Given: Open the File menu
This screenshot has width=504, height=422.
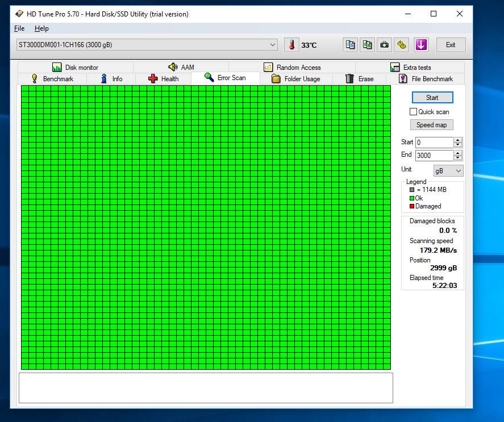Looking at the screenshot, I should (x=19, y=28).
